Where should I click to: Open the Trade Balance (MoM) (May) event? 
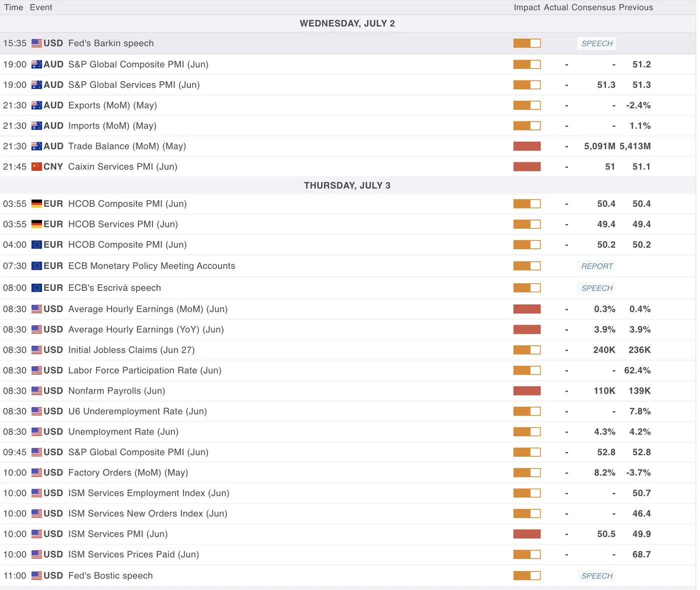[127, 146]
